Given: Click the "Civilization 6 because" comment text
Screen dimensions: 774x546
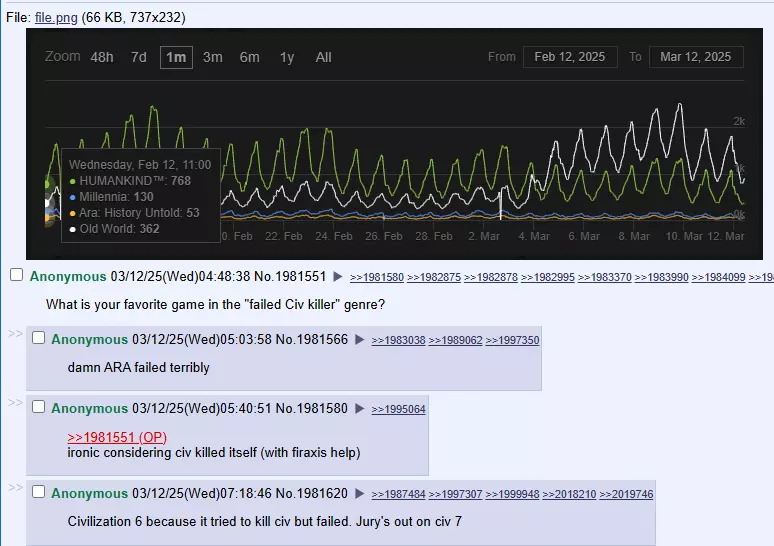Looking at the screenshot, I should point(265,522).
